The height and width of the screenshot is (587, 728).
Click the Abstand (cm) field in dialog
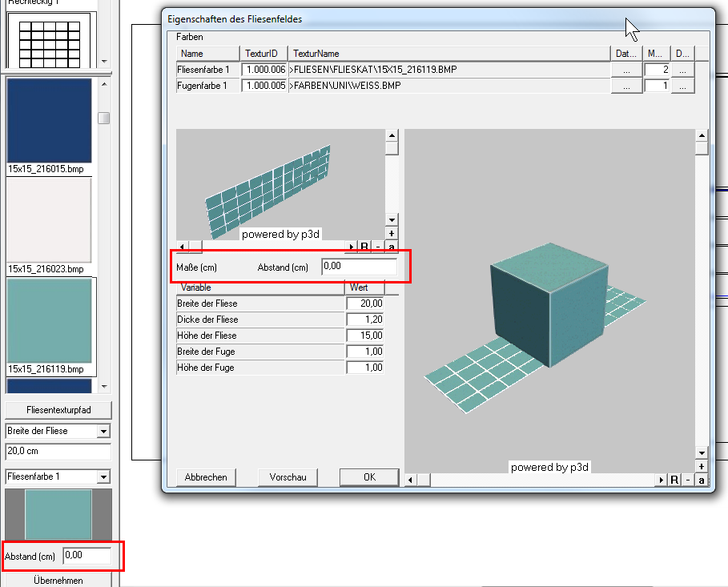(359, 267)
